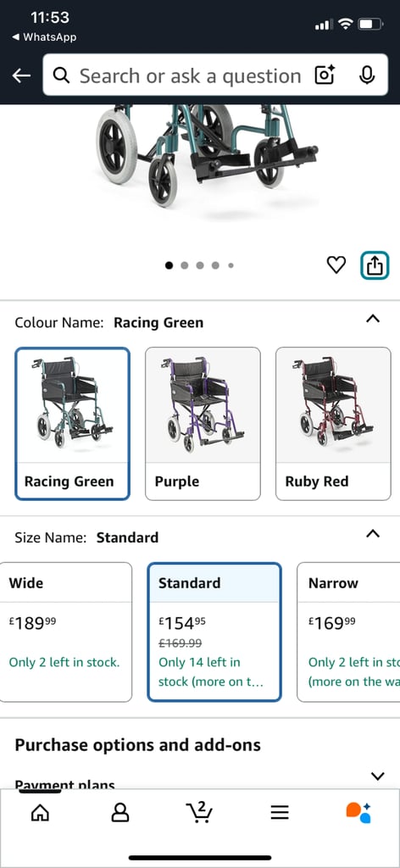Select the Ruby Red colour option
The width and height of the screenshot is (400, 868).
click(x=333, y=424)
